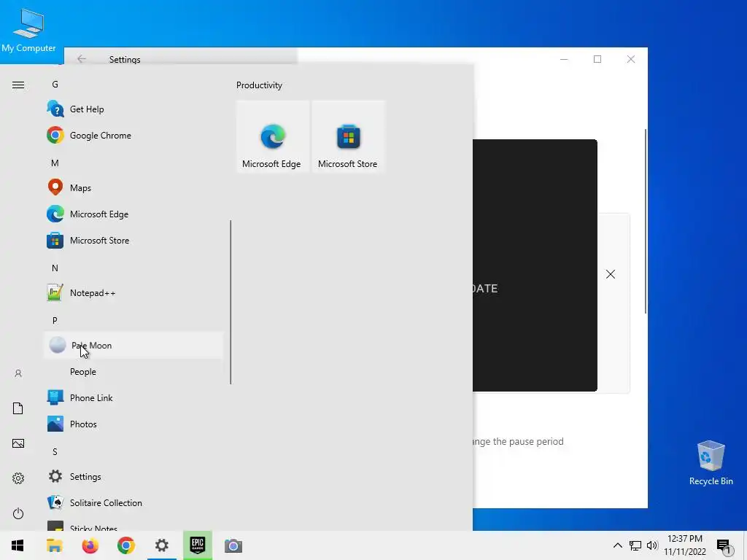The height and width of the screenshot is (560, 747).
Task: Expand the Start menu hamburger button
Action: 18,85
